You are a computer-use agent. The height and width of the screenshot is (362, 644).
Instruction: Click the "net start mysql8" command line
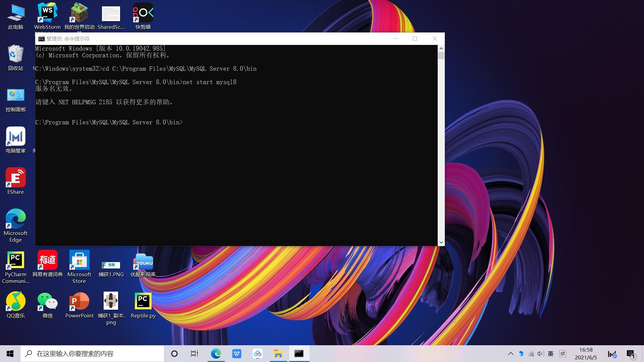click(x=136, y=82)
